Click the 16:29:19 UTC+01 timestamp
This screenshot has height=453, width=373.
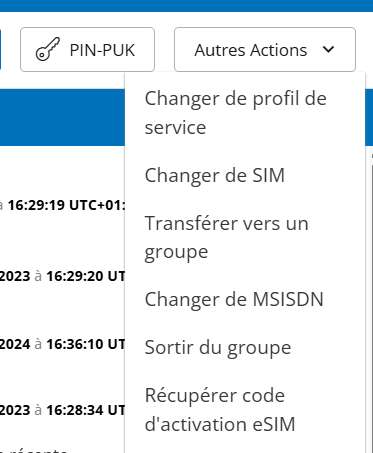pos(66,205)
